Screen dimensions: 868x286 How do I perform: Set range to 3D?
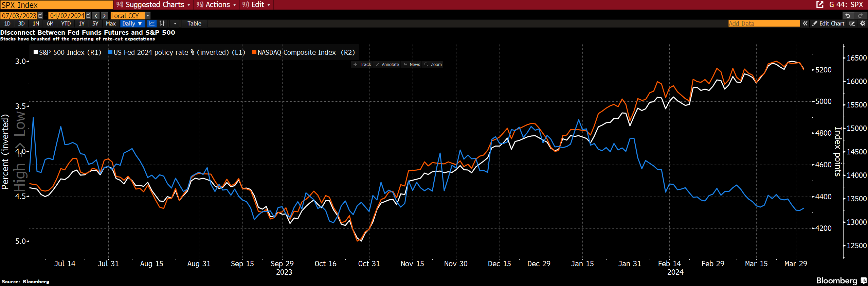point(21,23)
